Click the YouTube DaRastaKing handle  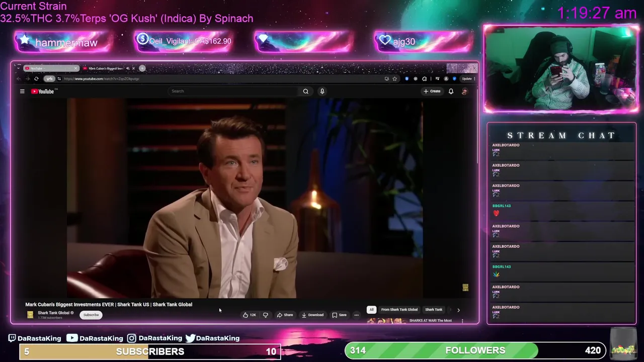pos(95,338)
